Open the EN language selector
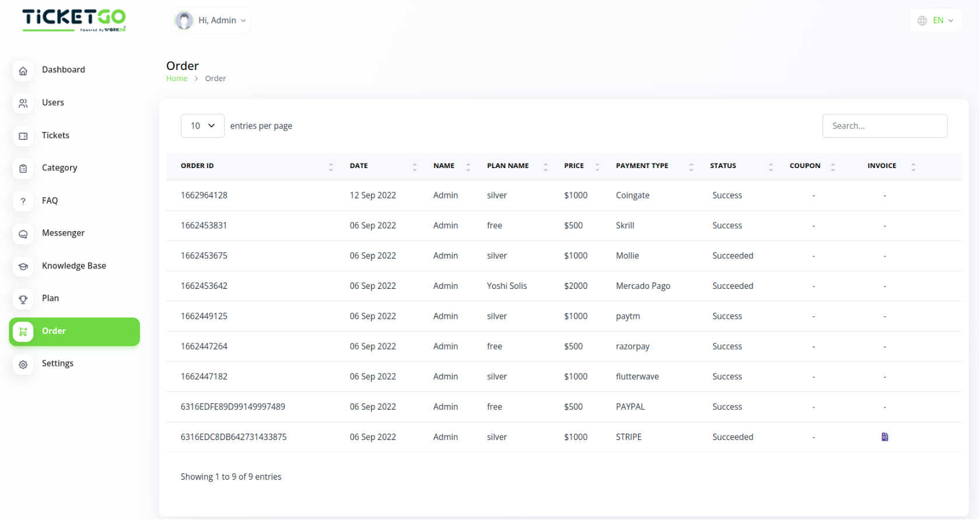Image resolution: width=980 pixels, height=520 pixels. tap(935, 20)
